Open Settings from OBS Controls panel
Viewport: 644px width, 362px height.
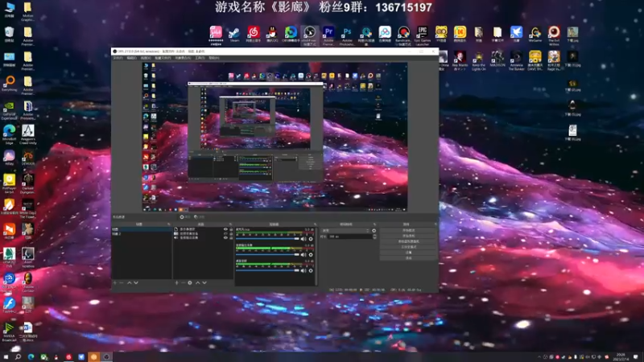tap(408, 253)
